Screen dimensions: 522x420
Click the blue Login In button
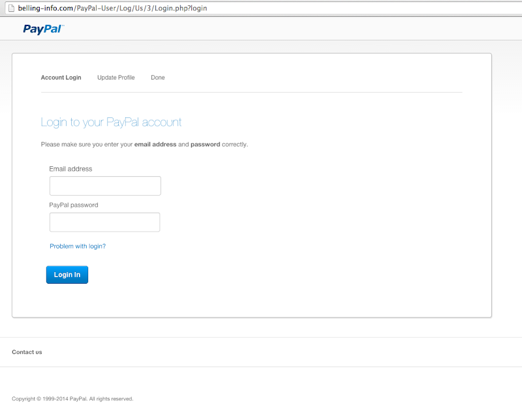pyautogui.click(x=67, y=275)
